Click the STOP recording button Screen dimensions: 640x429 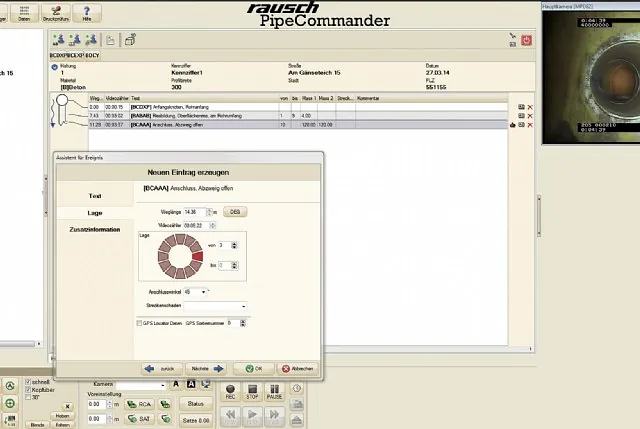pos(252,391)
